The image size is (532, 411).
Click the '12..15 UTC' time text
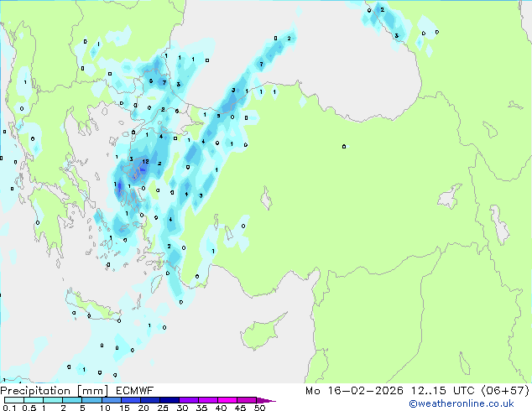(x=443, y=391)
